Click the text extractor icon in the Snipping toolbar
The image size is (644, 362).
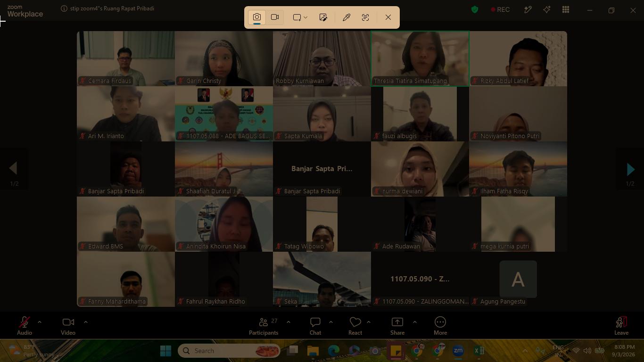pyautogui.click(x=365, y=17)
